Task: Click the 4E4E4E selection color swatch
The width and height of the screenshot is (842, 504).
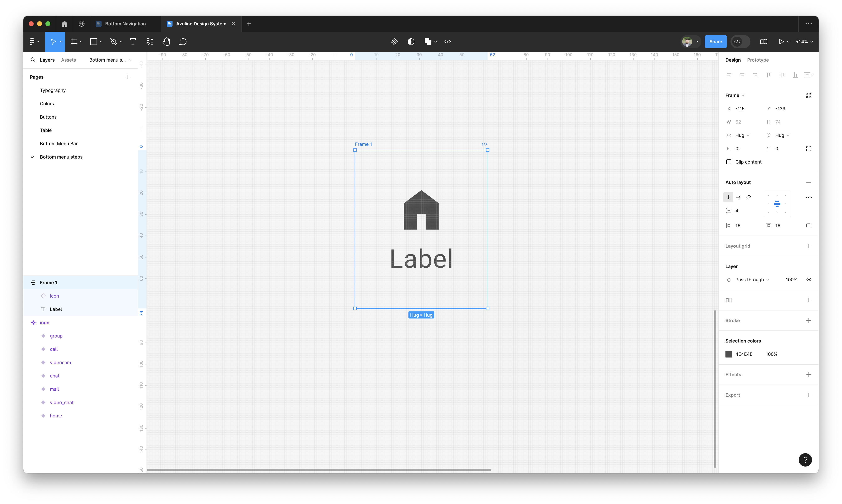Action: pos(729,354)
